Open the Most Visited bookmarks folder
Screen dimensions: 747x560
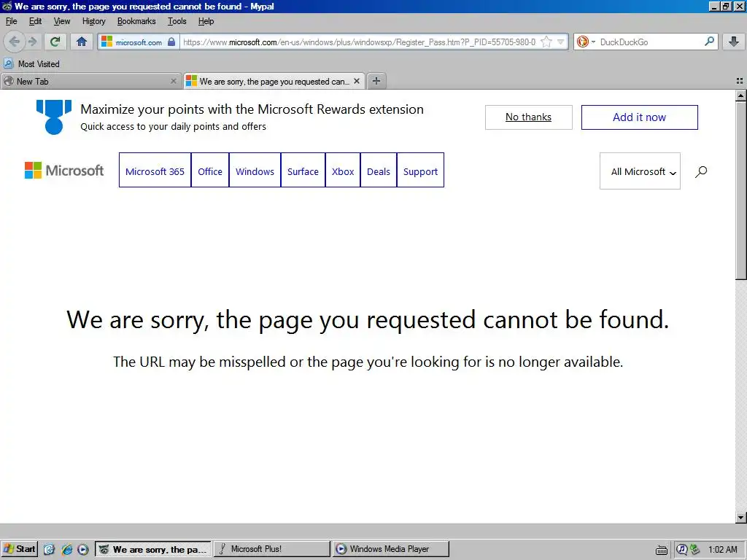pos(32,64)
